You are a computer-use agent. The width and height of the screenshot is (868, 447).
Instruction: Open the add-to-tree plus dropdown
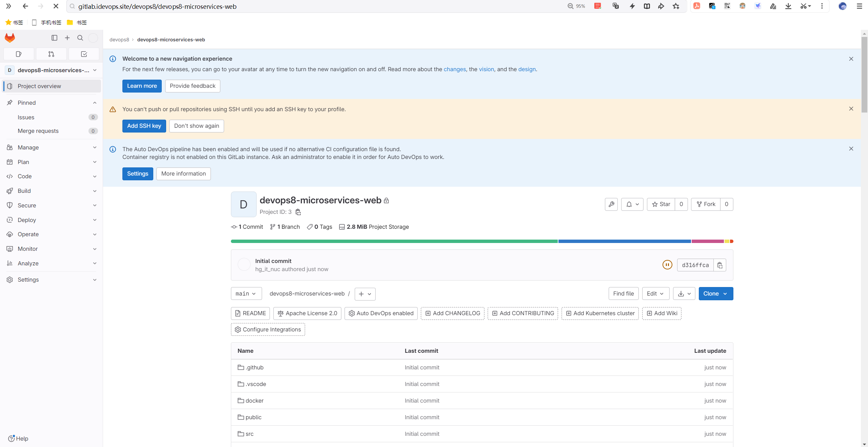coord(365,294)
